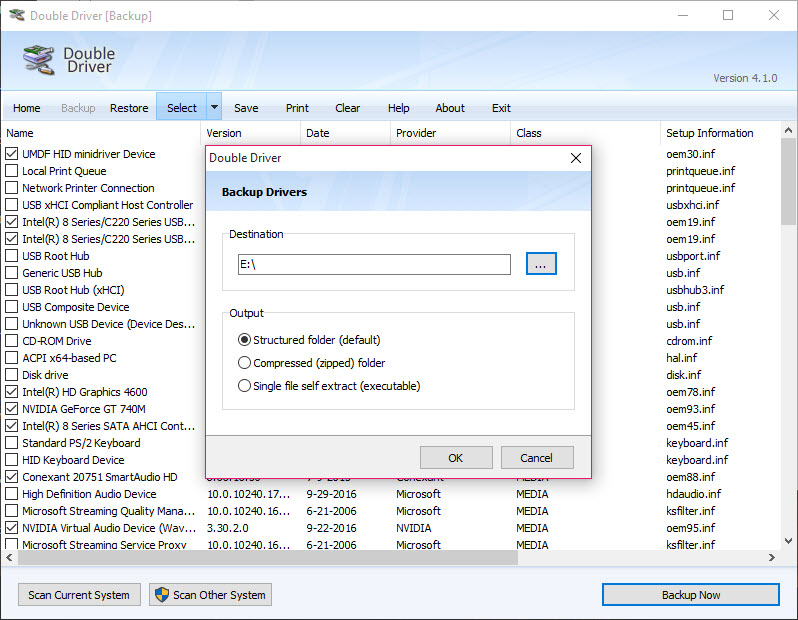This screenshot has width=798, height=620.
Task: Sort by the Version column header
Action: pyautogui.click(x=250, y=133)
